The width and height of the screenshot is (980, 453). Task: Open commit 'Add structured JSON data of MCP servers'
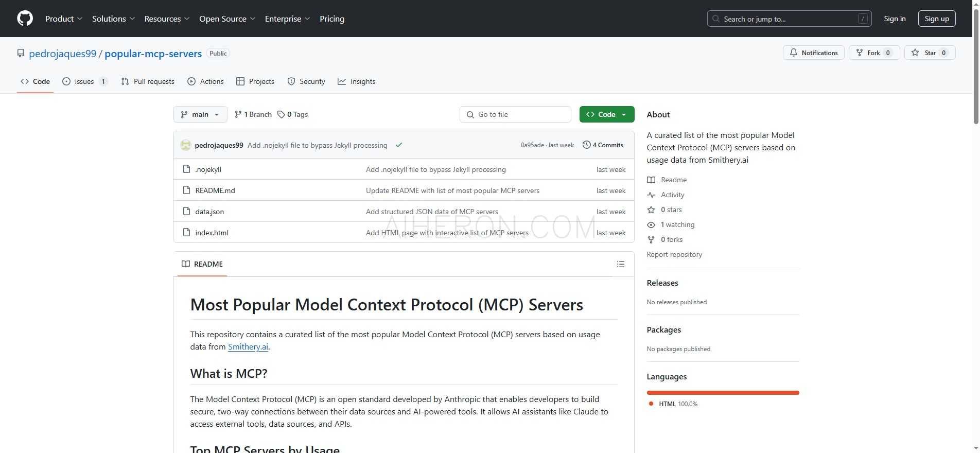point(432,212)
